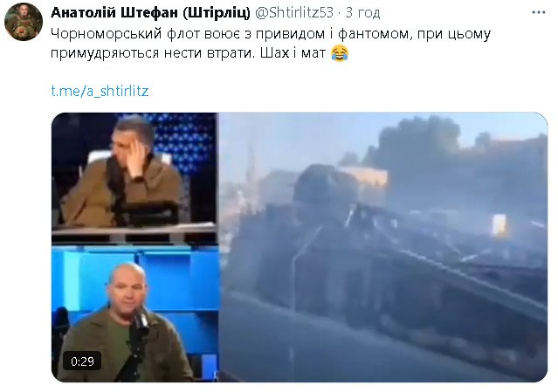Click the '(Штірліц)' nickname in the display name
558x392 pixels.
coord(217,12)
